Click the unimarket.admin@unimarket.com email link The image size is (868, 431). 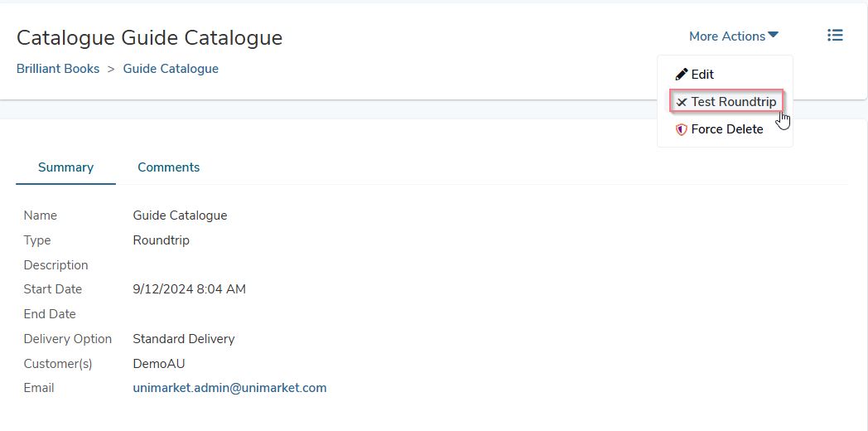tap(229, 388)
